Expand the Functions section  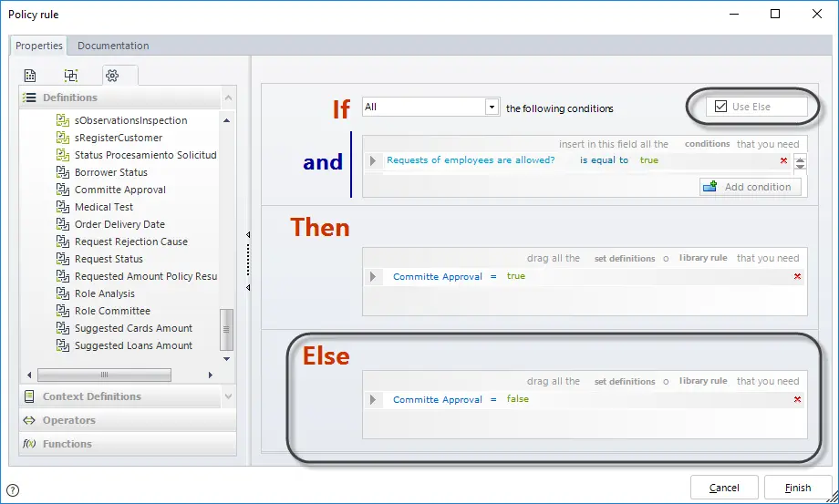click(128, 444)
